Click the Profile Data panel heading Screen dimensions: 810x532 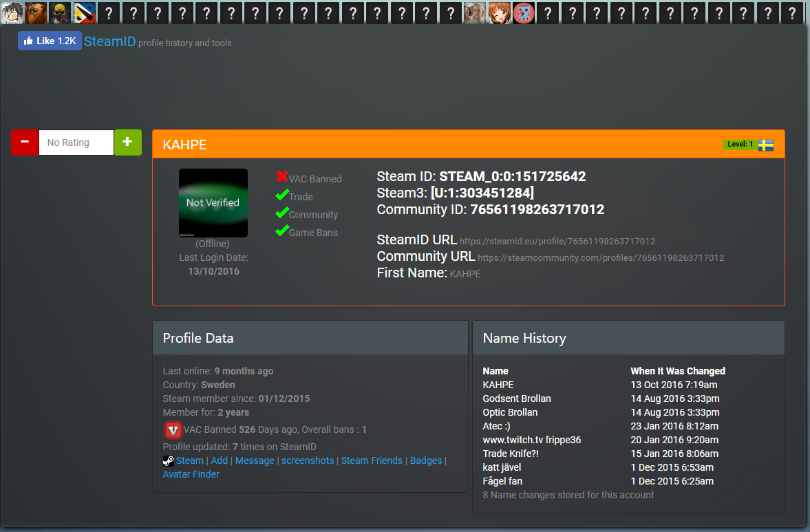(x=198, y=339)
